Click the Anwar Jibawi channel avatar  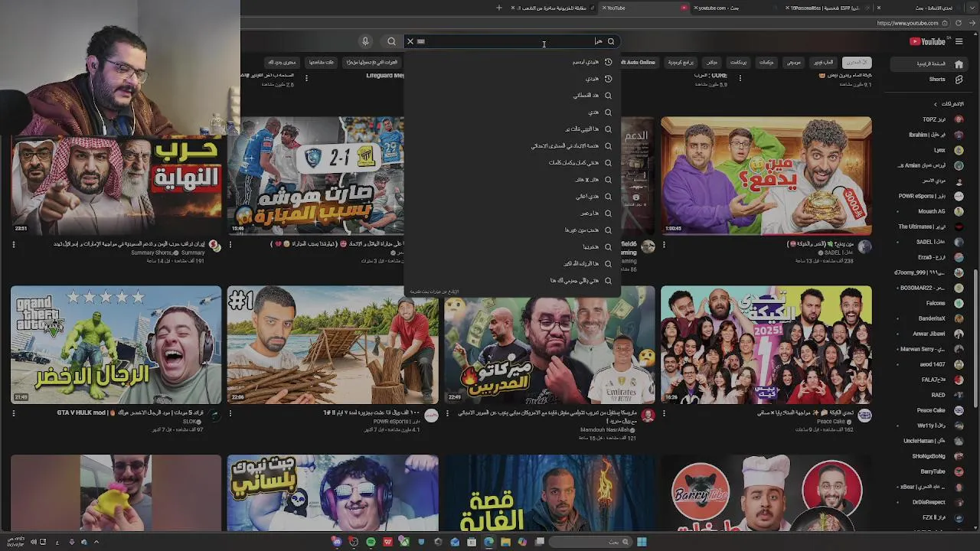pyautogui.click(x=959, y=334)
